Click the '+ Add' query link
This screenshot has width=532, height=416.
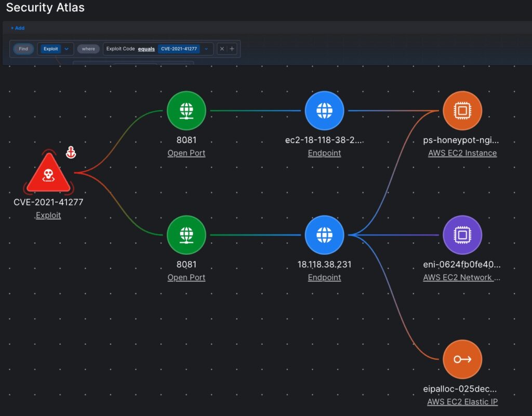click(x=18, y=28)
